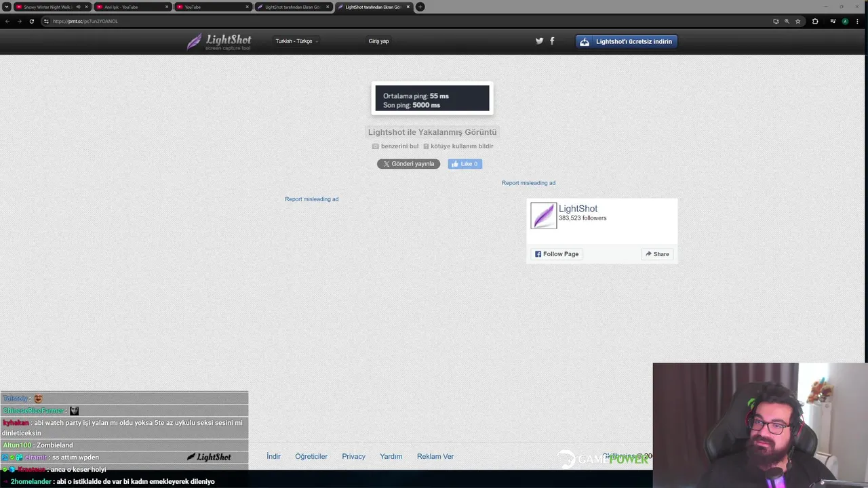Click the left-side Report misleading ad link

pos(311,199)
